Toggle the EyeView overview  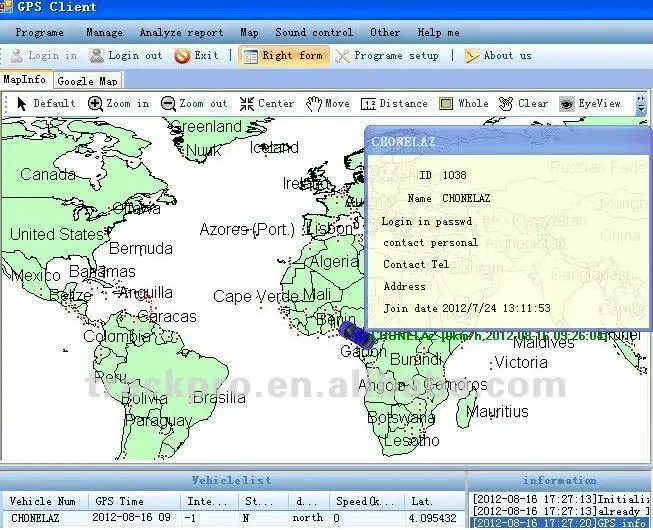tap(590, 103)
